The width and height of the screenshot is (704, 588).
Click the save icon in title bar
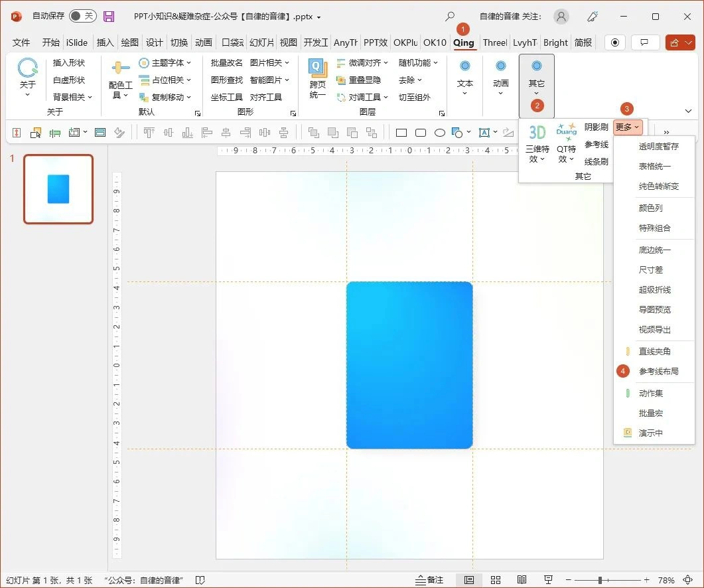[x=109, y=17]
